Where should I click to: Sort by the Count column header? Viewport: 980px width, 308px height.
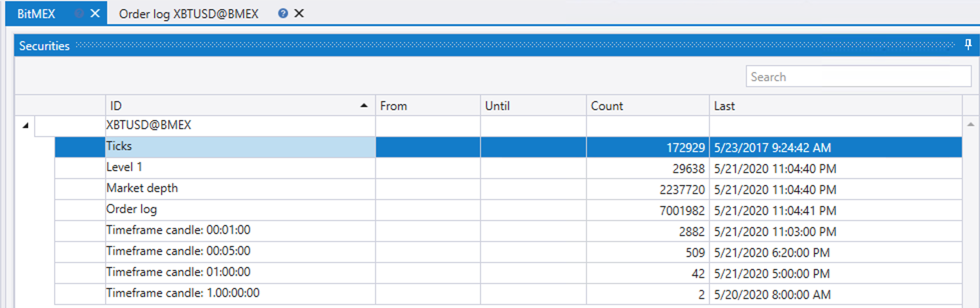pos(648,105)
